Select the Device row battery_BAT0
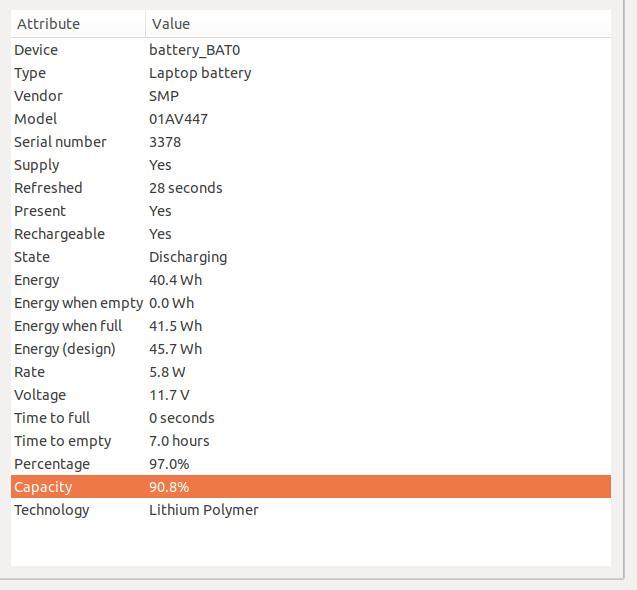This screenshot has width=637, height=590. coord(311,50)
